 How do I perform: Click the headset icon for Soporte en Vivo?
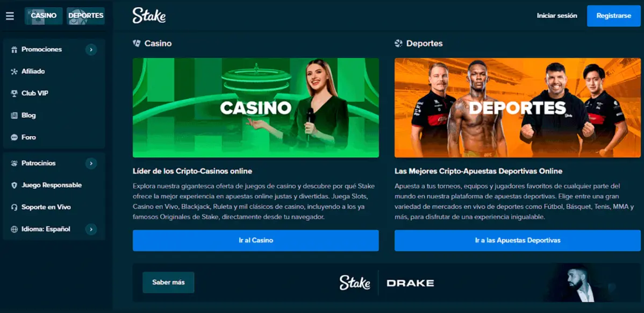[14, 208]
